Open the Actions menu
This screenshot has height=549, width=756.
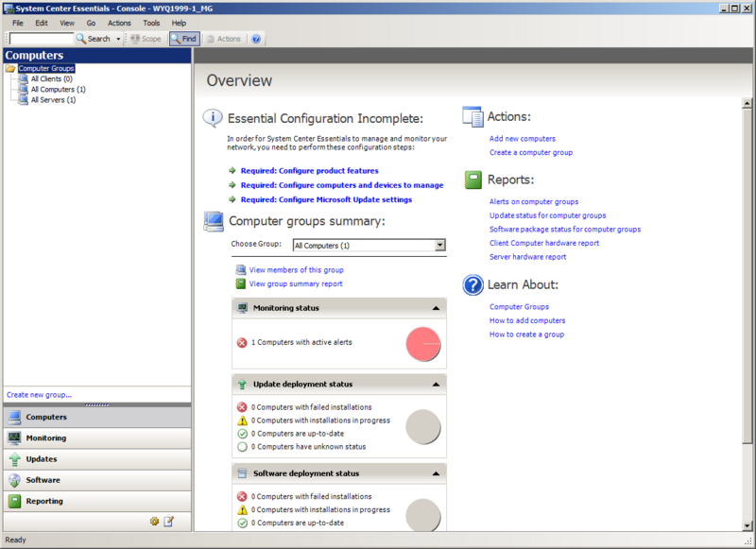tap(119, 23)
